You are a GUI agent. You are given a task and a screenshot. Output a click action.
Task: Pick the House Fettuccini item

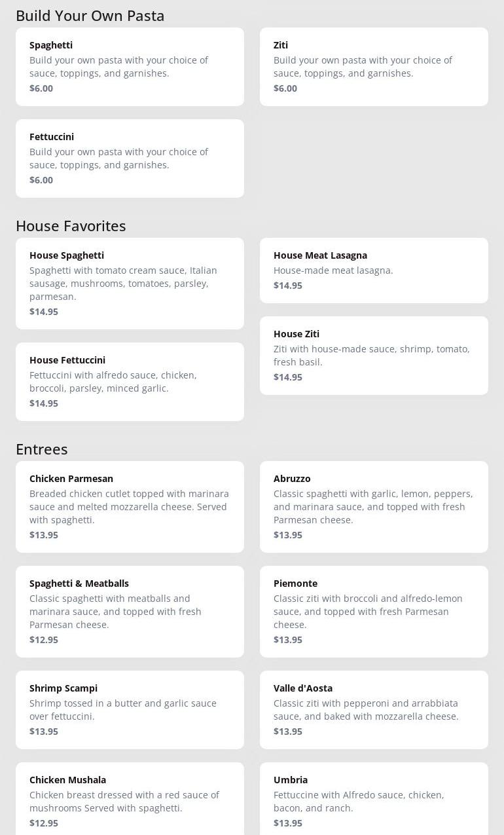coord(130,382)
